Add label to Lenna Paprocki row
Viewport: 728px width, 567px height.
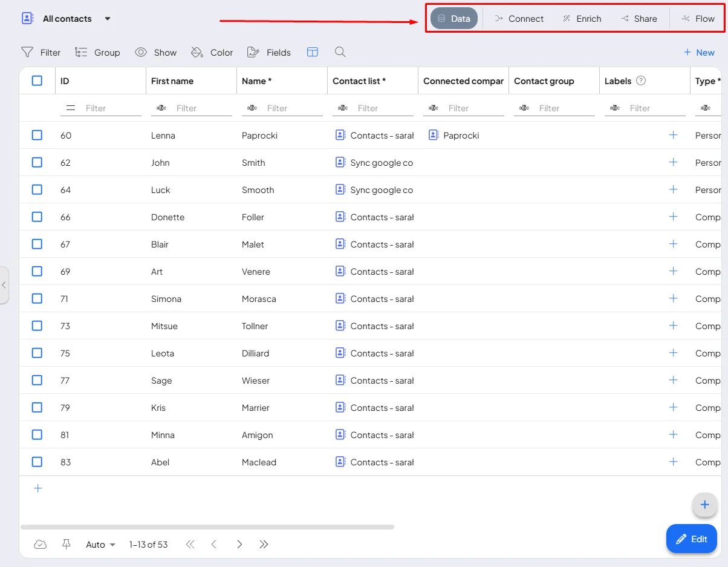674,135
